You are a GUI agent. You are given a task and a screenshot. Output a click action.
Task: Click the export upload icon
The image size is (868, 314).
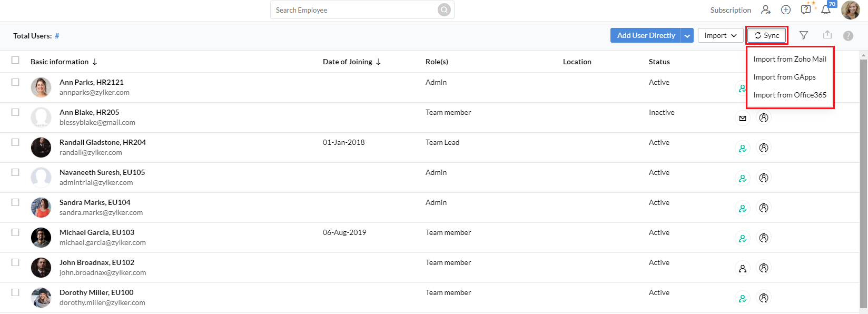827,35
